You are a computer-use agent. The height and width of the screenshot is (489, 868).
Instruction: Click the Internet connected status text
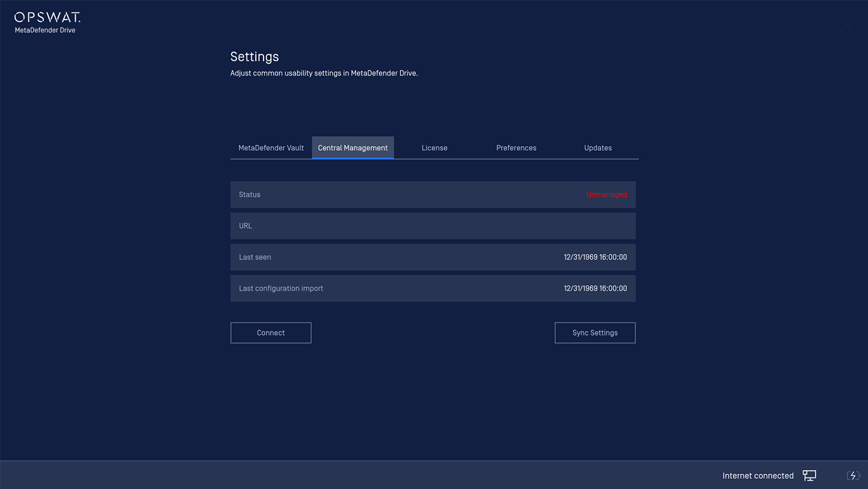(x=758, y=475)
